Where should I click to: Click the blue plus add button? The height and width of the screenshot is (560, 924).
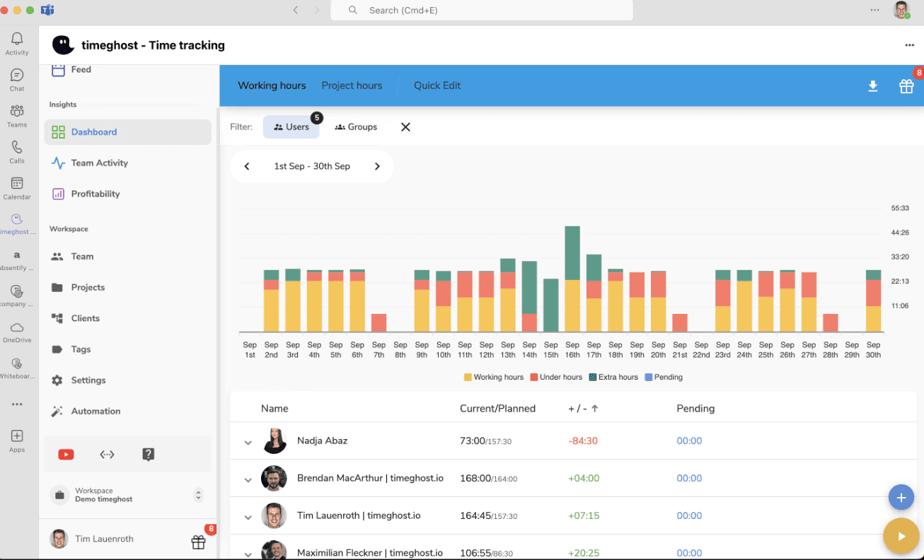901,498
